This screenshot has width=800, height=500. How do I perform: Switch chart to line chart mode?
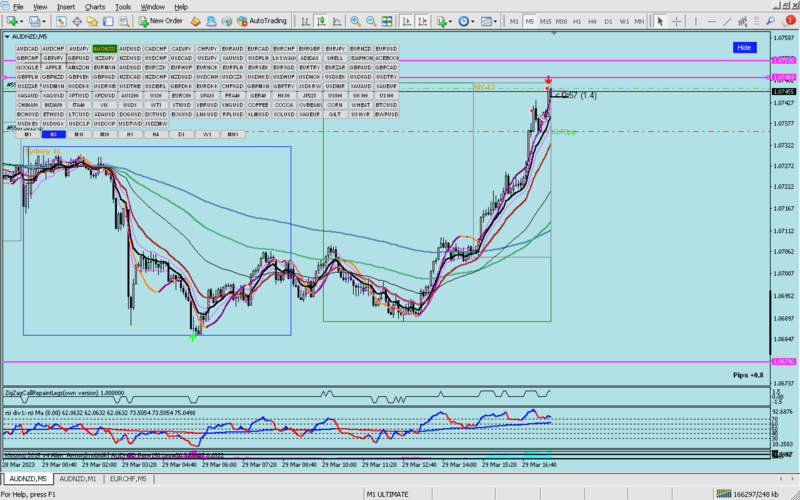[x=337, y=21]
